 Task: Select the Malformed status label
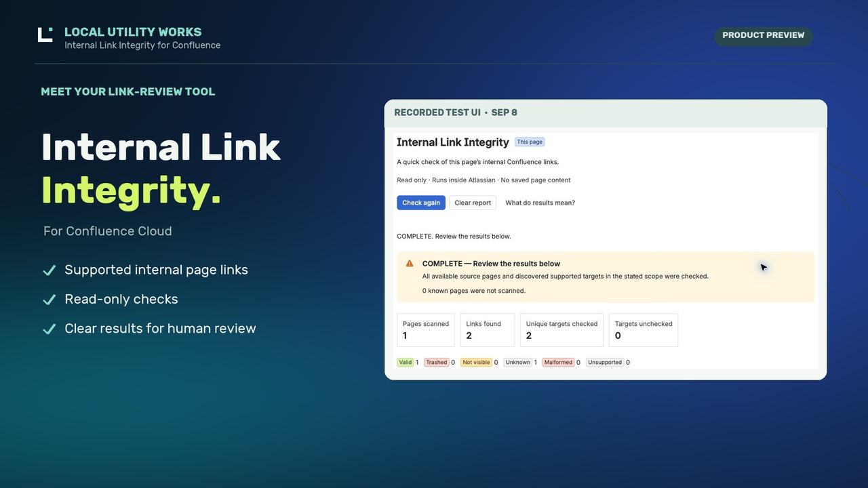point(559,363)
